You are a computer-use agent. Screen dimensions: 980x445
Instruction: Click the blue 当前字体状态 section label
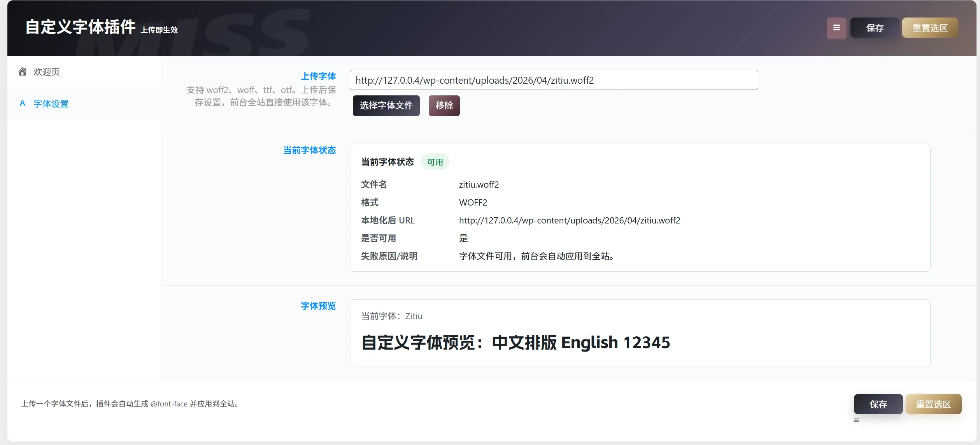[310, 150]
